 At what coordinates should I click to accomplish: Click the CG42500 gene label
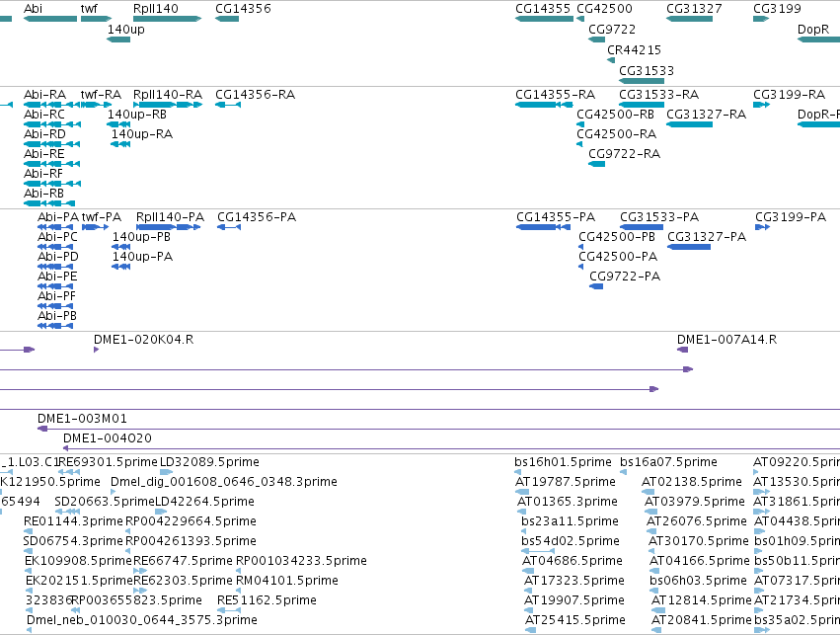pyautogui.click(x=604, y=9)
